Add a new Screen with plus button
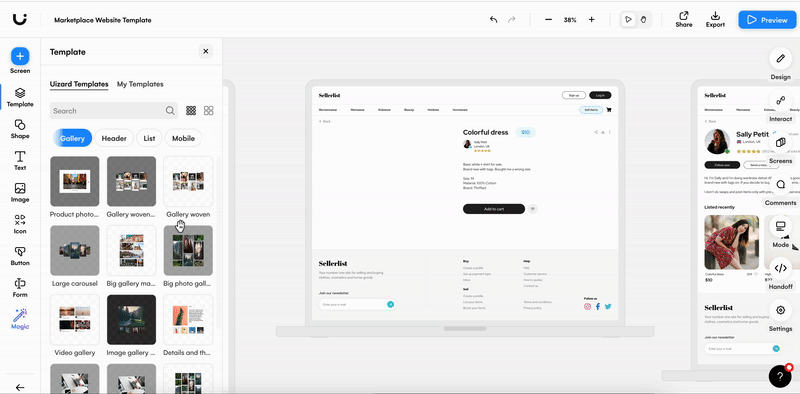Screen dimensions: 800x394 pyautogui.click(x=20, y=56)
